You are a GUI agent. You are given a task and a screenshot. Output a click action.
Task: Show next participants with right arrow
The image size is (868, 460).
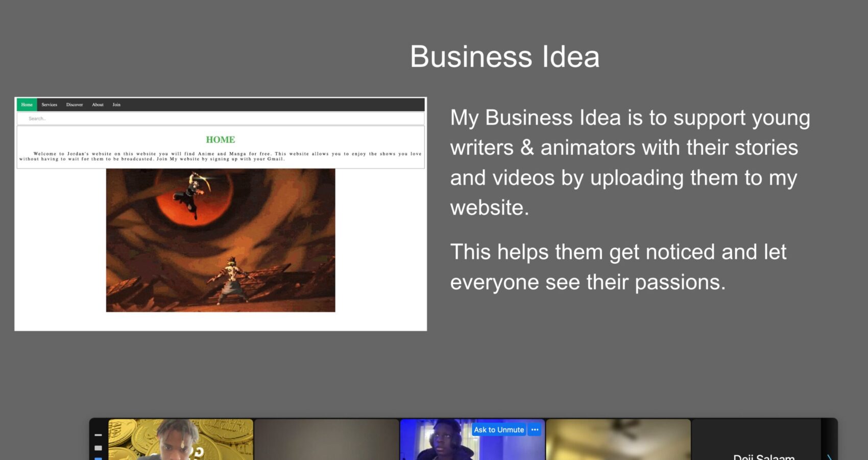(x=829, y=456)
